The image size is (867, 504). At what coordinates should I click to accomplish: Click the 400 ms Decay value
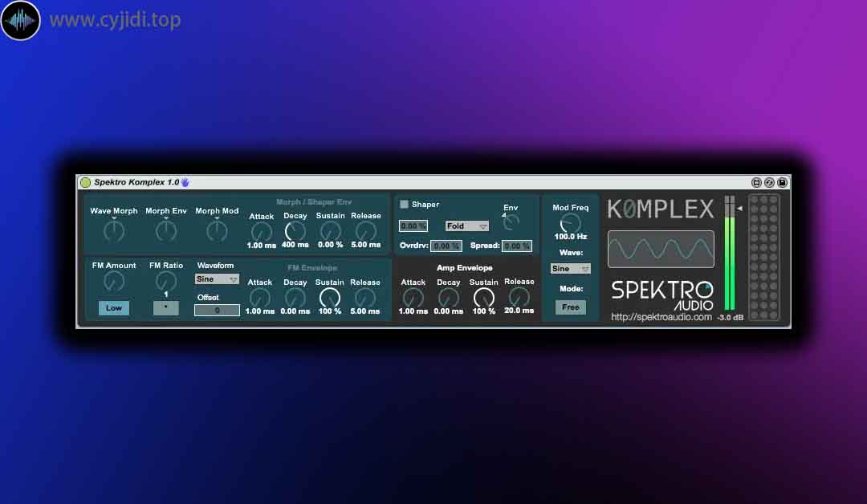[295, 245]
